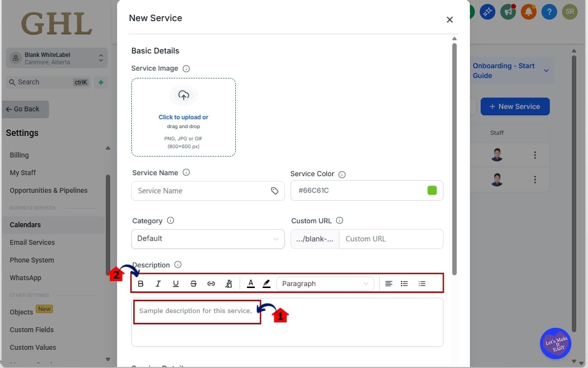This screenshot has height=368, width=588.
Task: Insert a link in the description
Action: [211, 283]
